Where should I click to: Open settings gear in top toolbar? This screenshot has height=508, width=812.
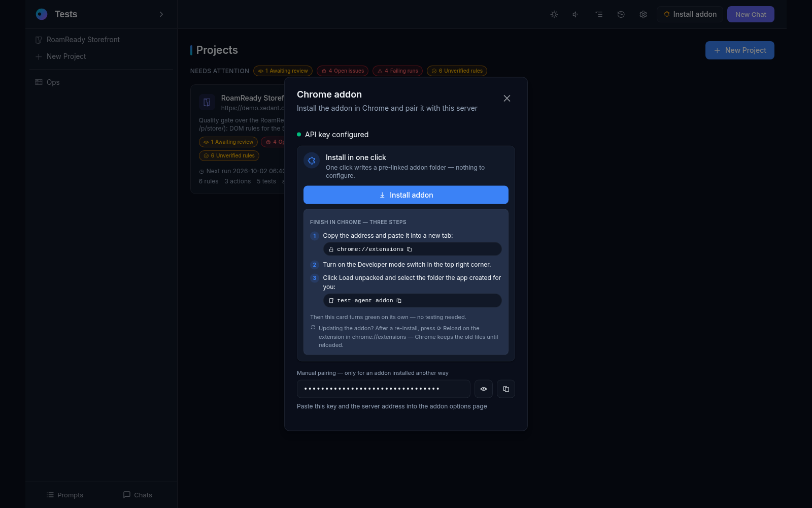pos(643,14)
